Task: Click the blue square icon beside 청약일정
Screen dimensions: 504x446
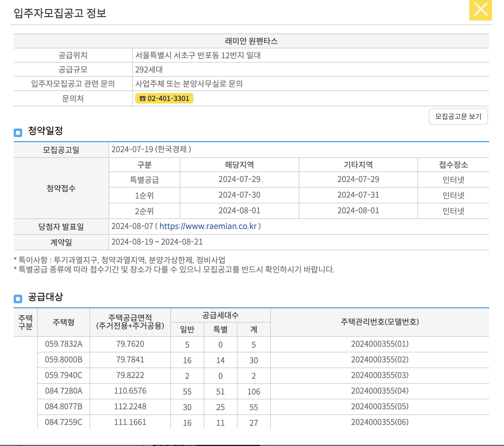Action: (18, 133)
